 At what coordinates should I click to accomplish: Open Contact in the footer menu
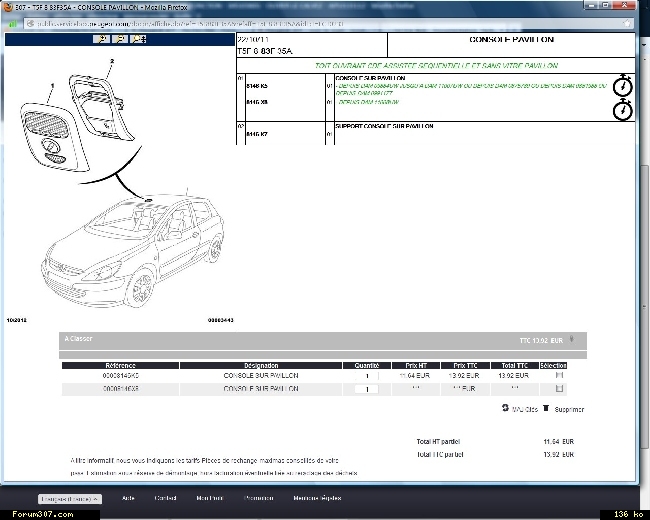165,498
